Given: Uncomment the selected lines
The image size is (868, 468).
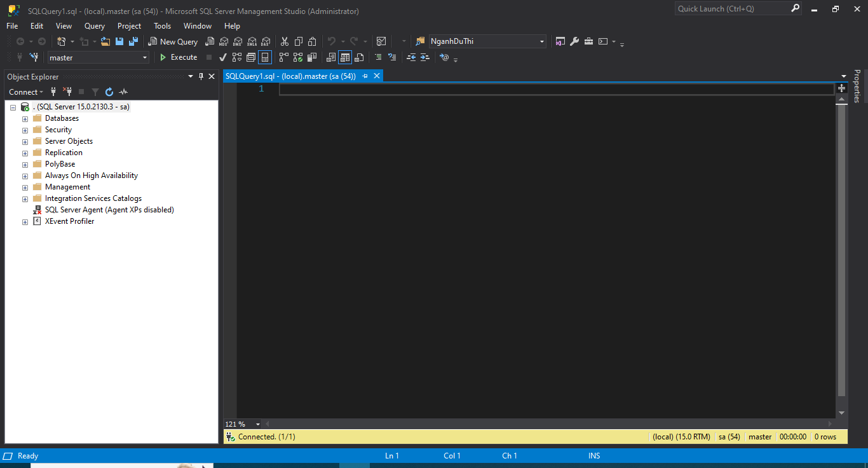Looking at the screenshot, I should (392, 57).
